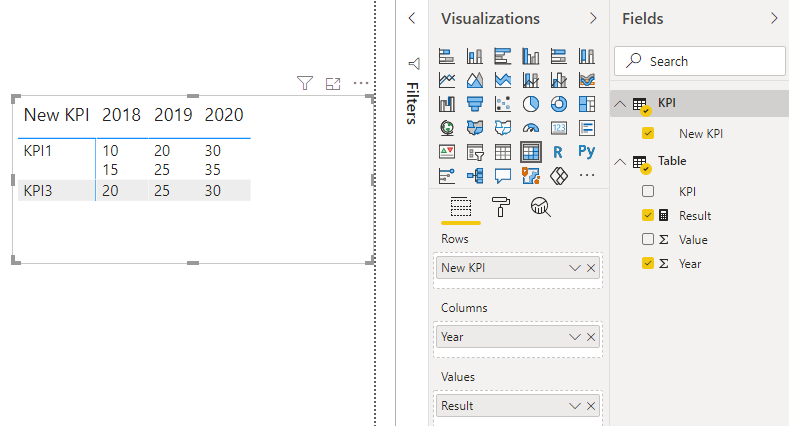Select the Power Apps visual
The image size is (789, 426).
[559, 176]
